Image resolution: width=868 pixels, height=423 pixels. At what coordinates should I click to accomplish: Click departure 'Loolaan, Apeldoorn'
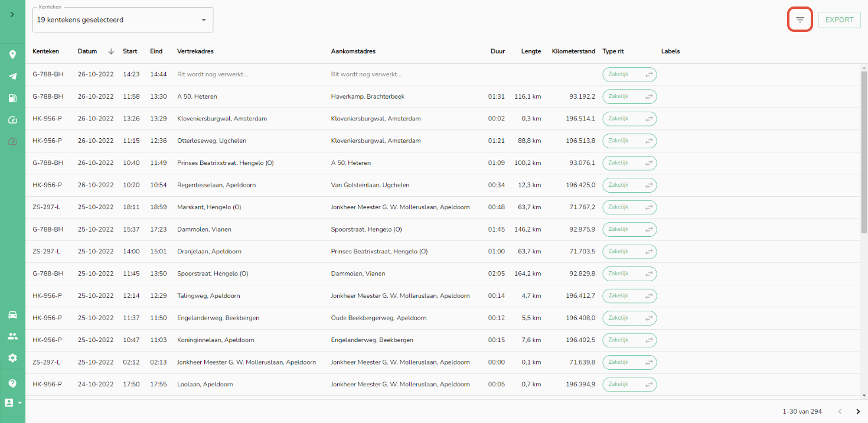click(x=205, y=385)
